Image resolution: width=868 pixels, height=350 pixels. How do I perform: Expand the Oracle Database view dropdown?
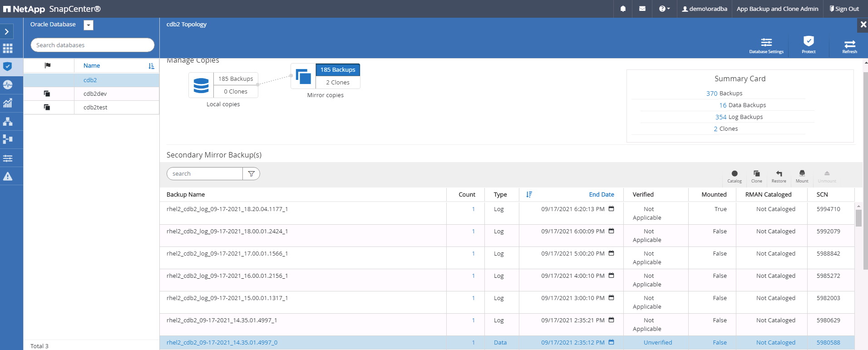[89, 25]
